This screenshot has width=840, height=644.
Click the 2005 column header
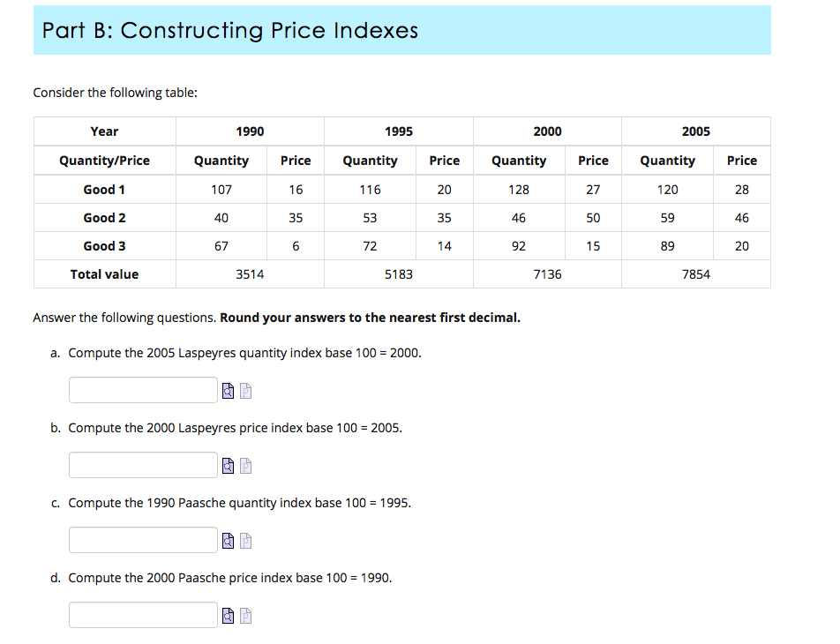696,131
